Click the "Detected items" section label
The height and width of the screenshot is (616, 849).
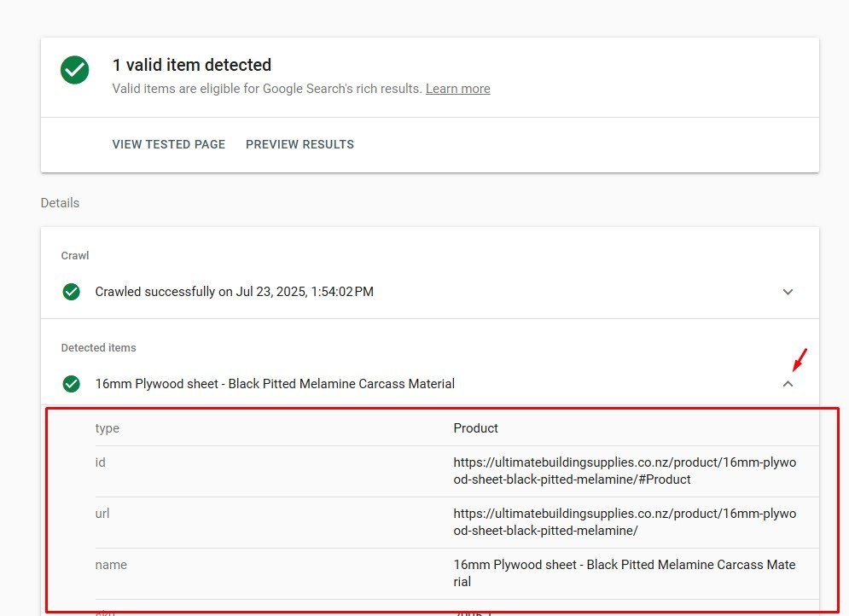(98, 348)
